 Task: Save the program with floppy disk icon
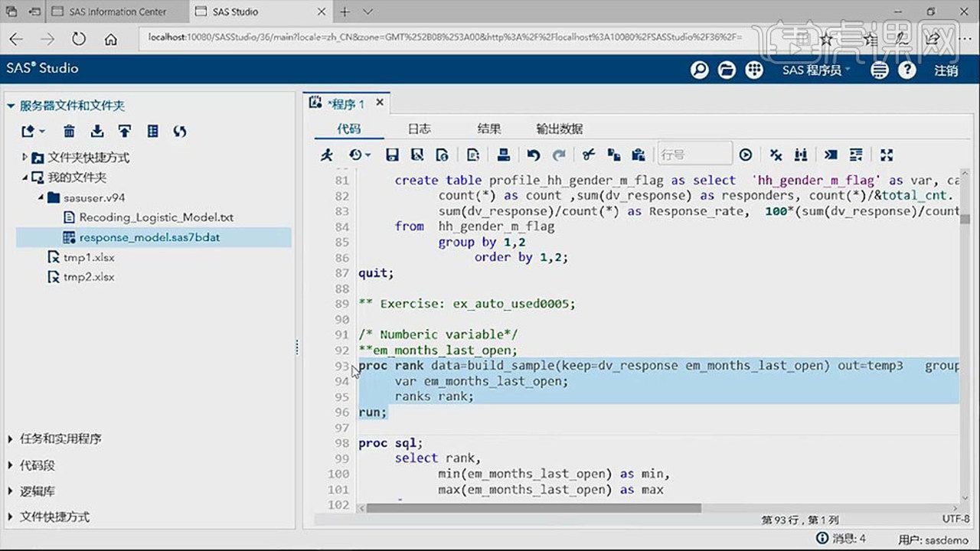point(392,155)
